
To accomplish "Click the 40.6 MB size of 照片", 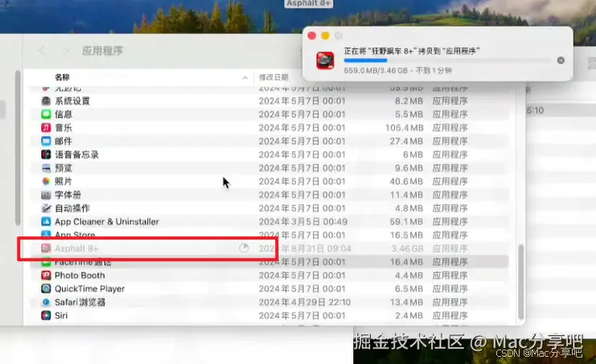I will click(x=407, y=182).
